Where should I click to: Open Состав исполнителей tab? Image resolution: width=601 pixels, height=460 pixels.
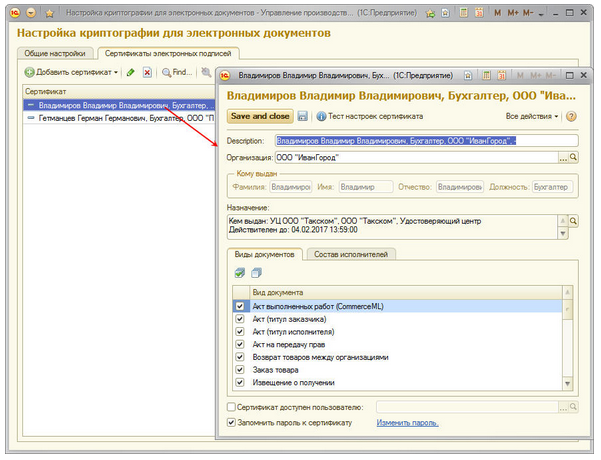coord(351,254)
